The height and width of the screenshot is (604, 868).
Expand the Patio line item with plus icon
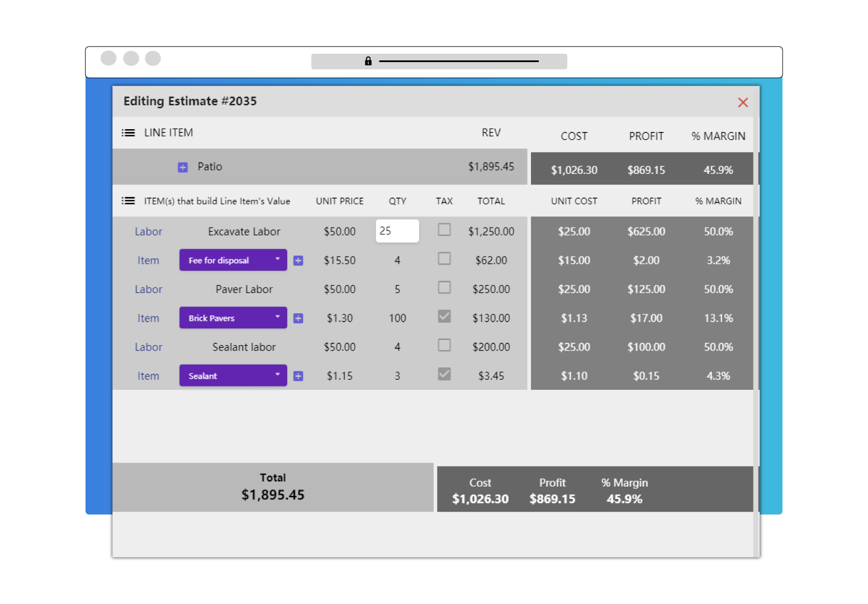point(183,167)
